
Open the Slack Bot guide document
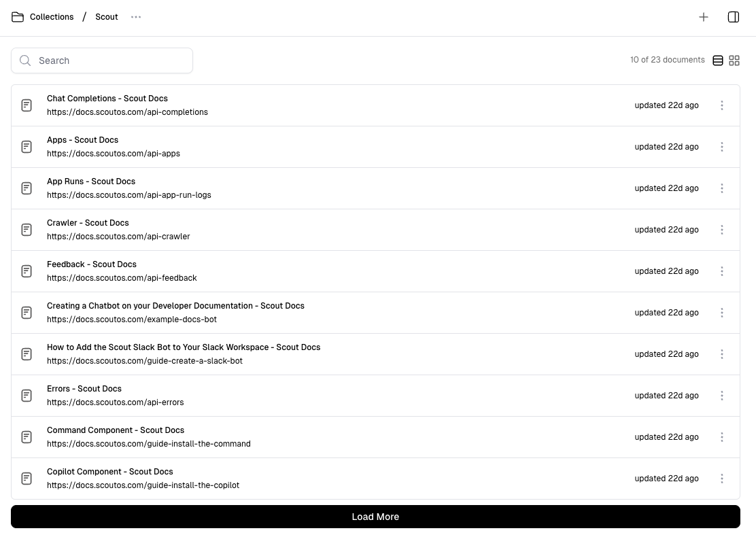[x=184, y=347]
